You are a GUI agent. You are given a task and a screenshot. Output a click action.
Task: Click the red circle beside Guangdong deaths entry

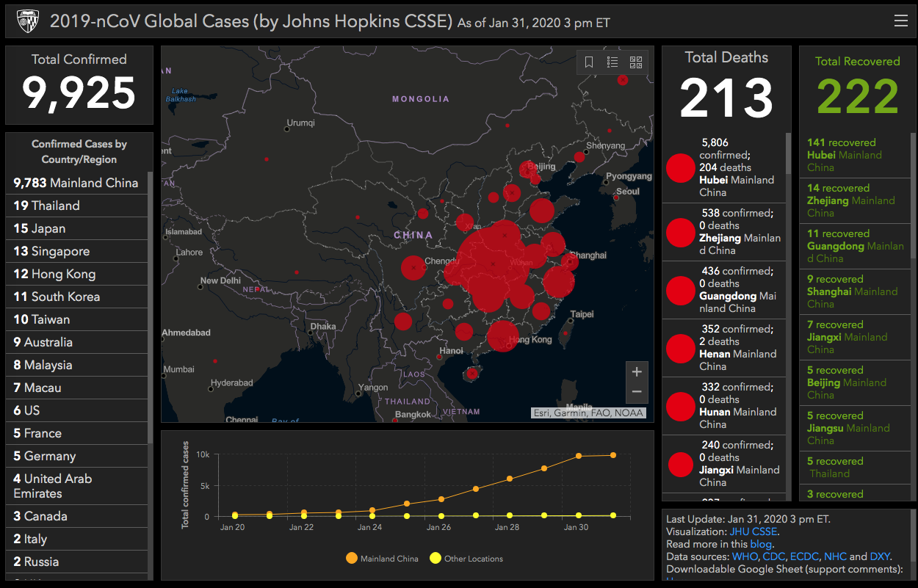tap(681, 291)
